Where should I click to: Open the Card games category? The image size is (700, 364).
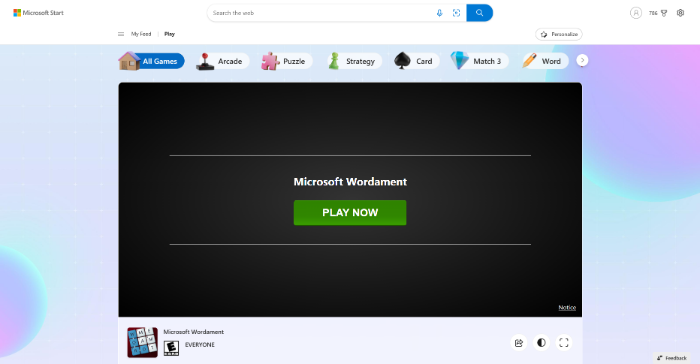pos(416,61)
